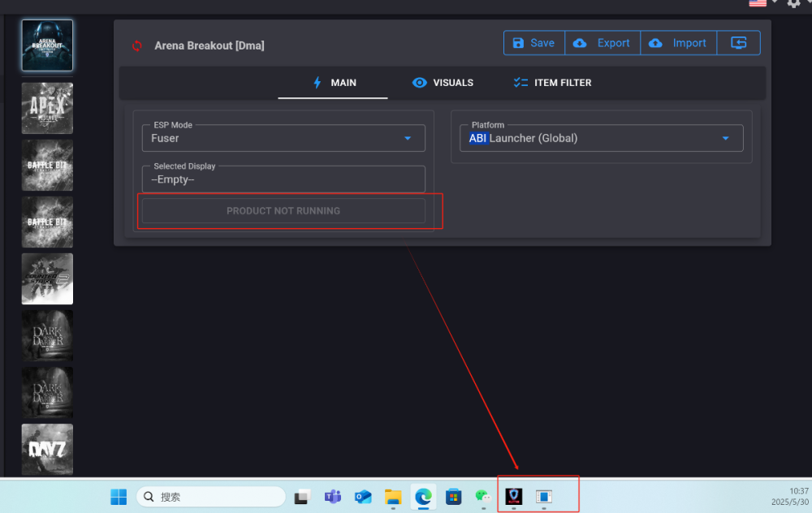Screen dimensions: 812x513
Task: Click the screen swap icon right of Import
Action: (x=738, y=43)
